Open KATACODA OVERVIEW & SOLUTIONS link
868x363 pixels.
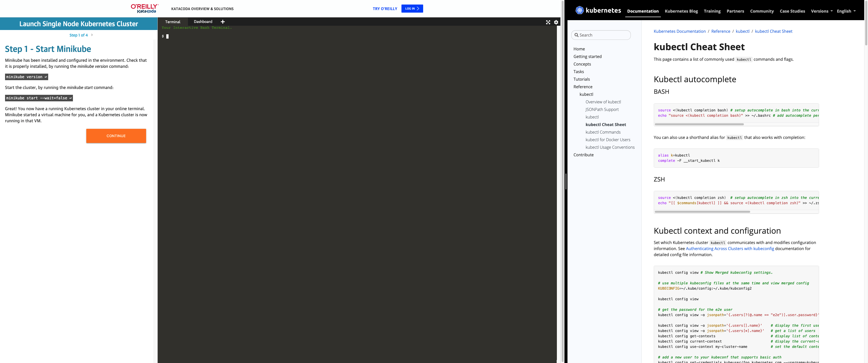pos(202,9)
